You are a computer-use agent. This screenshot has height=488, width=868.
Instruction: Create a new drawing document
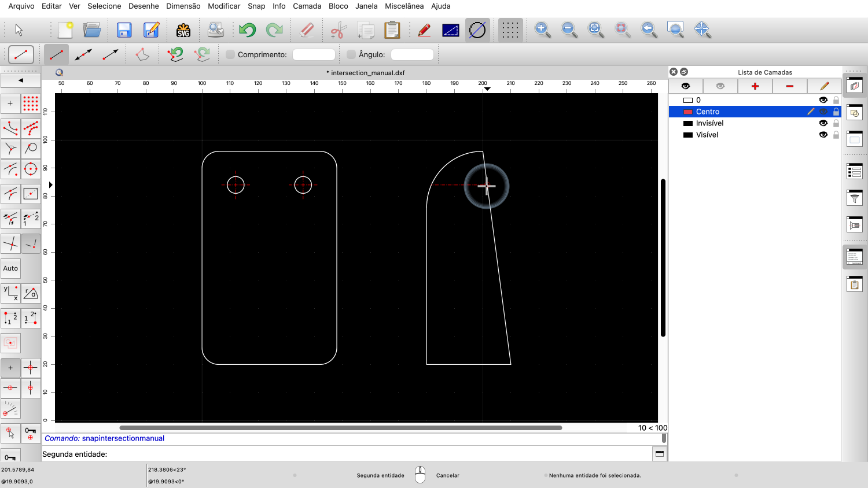point(65,29)
